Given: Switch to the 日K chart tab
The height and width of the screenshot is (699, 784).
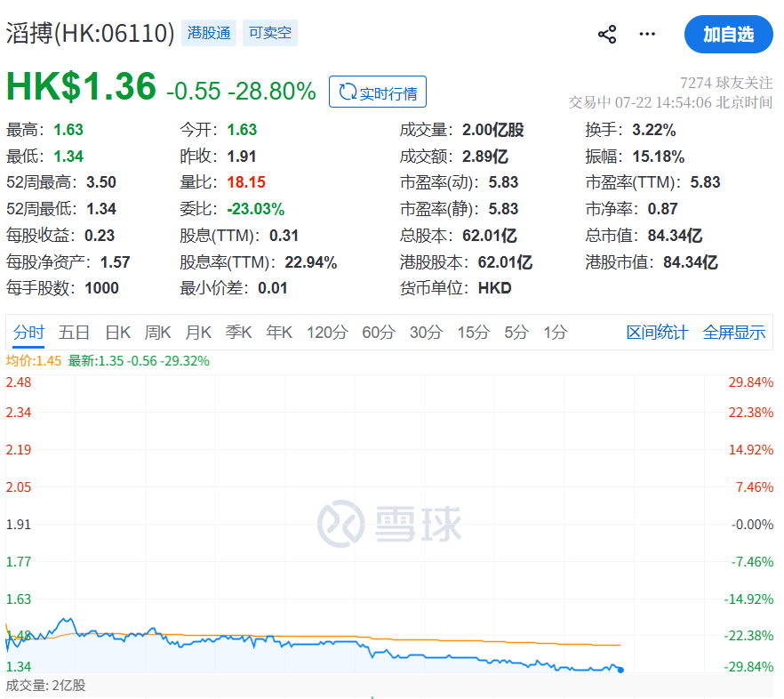Looking at the screenshot, I should tap(117, 333).
